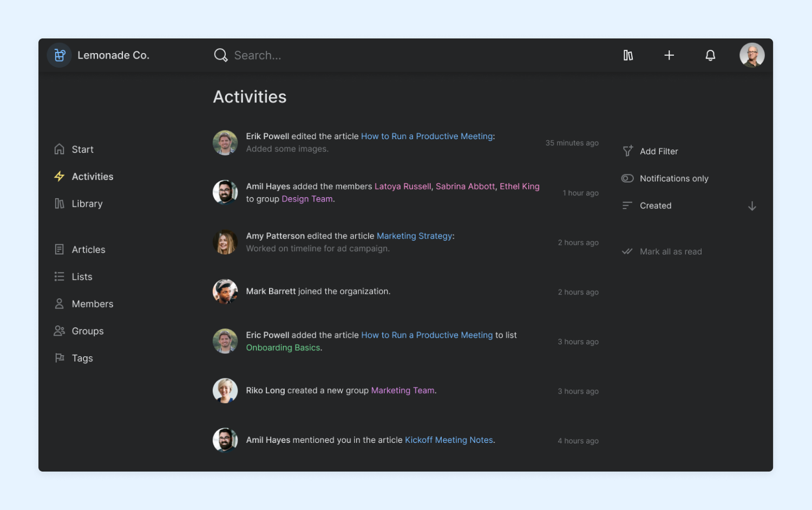Select Activities menu item
812x510 pixels.
coord(93,176)
